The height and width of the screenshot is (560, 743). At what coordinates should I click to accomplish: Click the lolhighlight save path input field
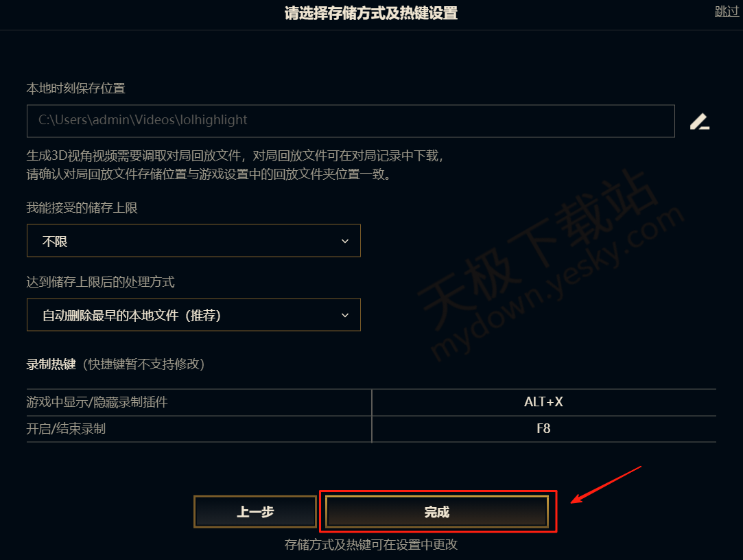351,121
